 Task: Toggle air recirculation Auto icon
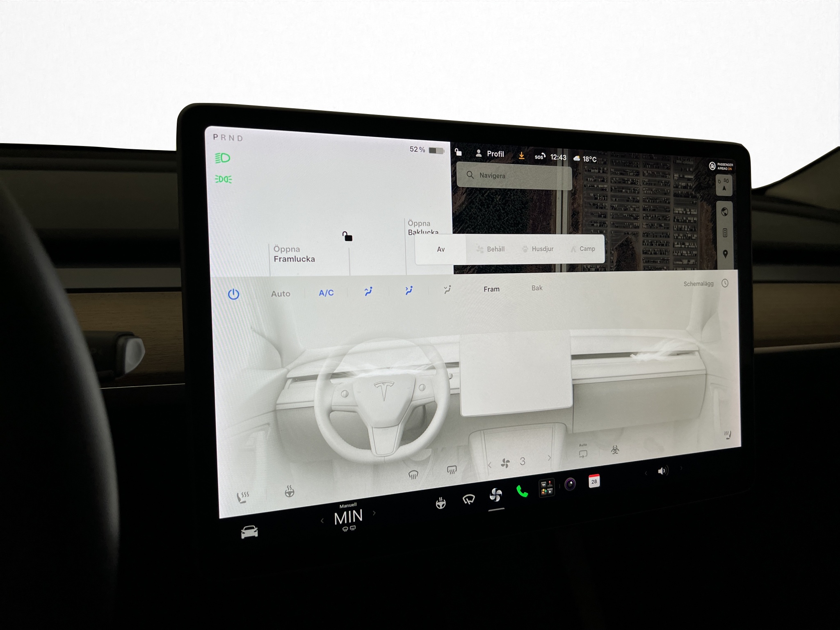point(583,452)
